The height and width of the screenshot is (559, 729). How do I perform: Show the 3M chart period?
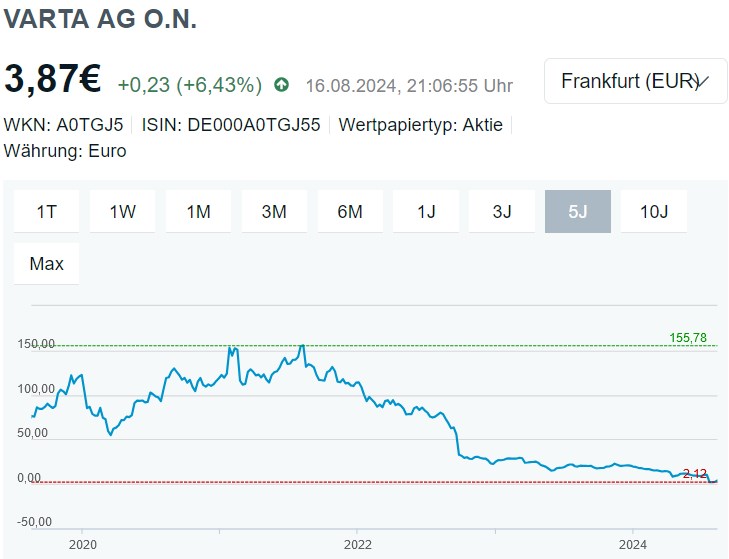pos(274,211)
